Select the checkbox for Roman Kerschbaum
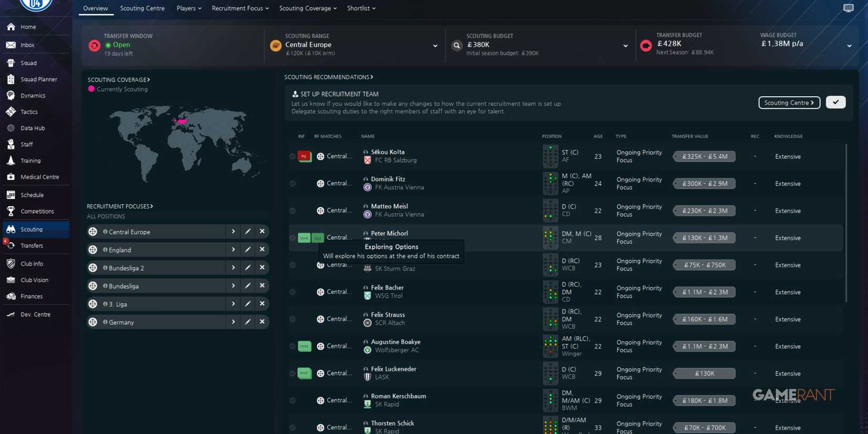This screenshot has width=868, height=434. click(292, 400)
